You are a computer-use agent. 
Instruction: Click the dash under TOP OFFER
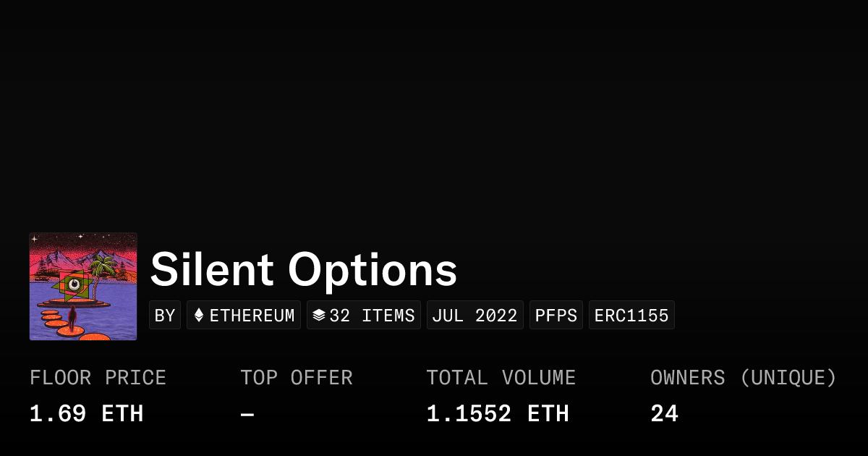coord(247,414)
